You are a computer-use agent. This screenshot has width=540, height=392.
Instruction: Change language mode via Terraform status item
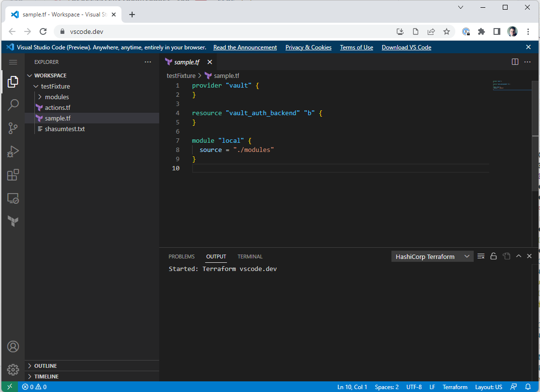click(x=454, y=387)
